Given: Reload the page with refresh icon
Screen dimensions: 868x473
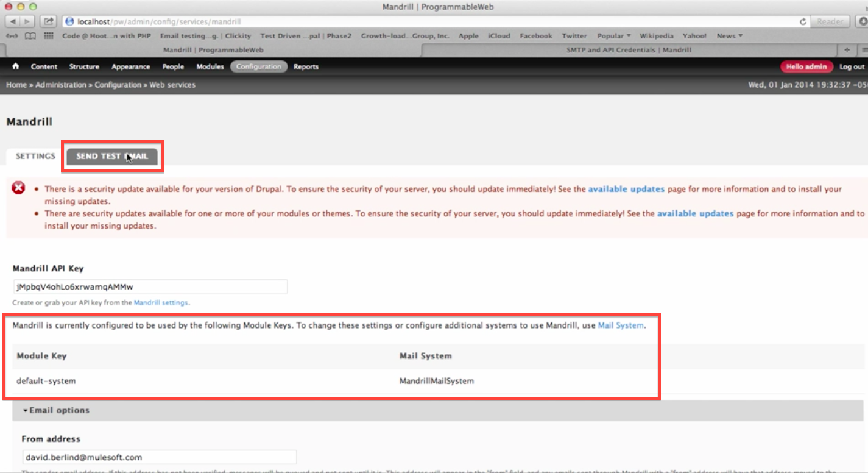Looking at the screenshot, I should 803,21.
